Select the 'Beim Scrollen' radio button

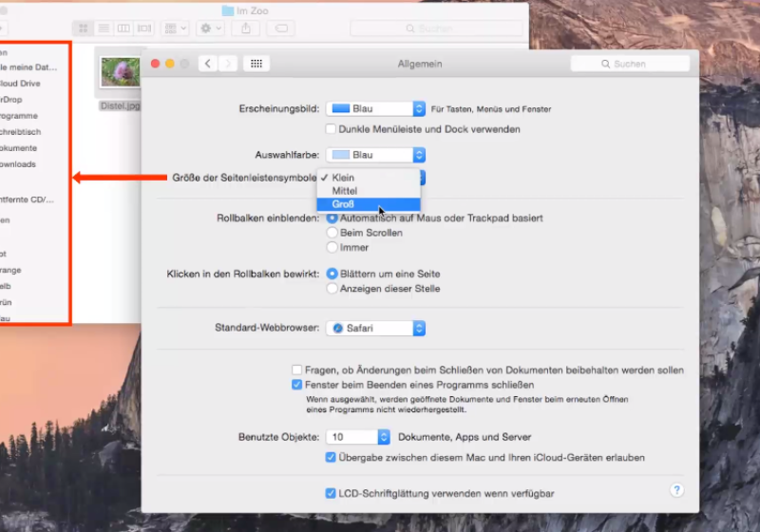(x=332, y=233)
